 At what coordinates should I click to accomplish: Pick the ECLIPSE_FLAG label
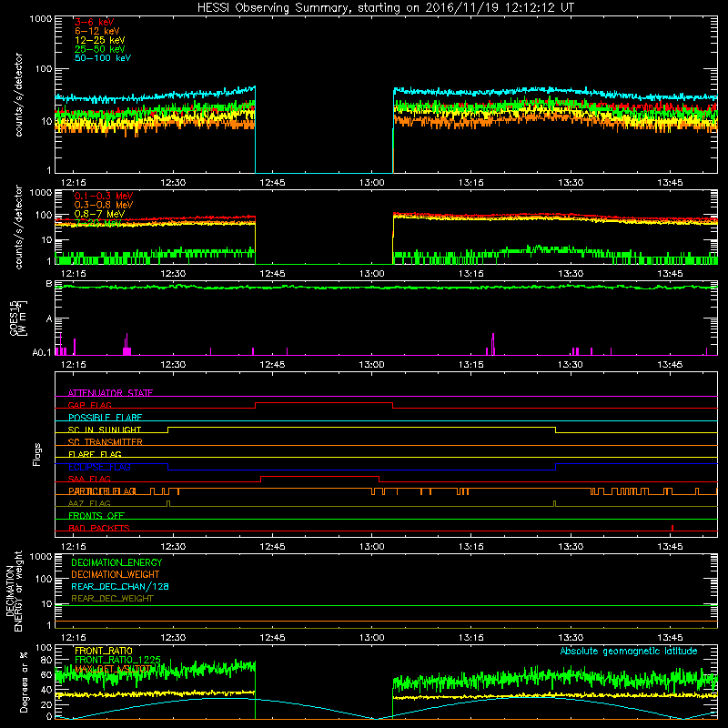click(x=99, y=467)
